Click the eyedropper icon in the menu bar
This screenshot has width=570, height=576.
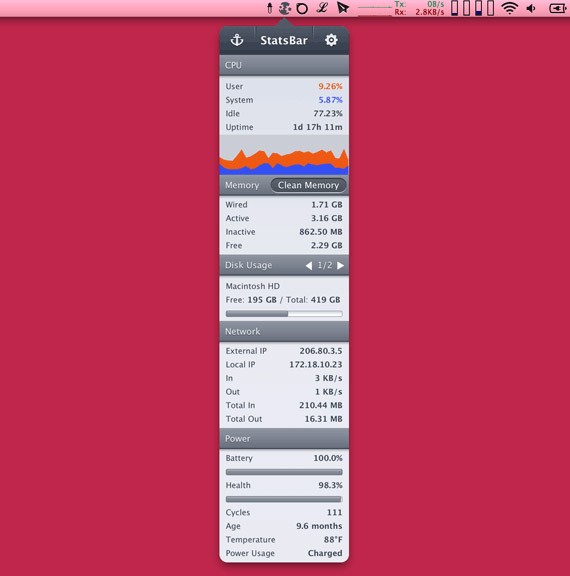point(270,8)
